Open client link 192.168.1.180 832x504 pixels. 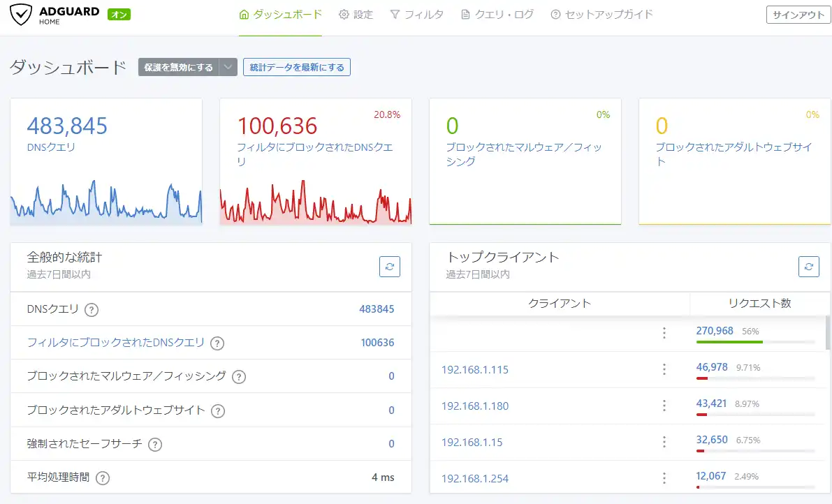475,406
